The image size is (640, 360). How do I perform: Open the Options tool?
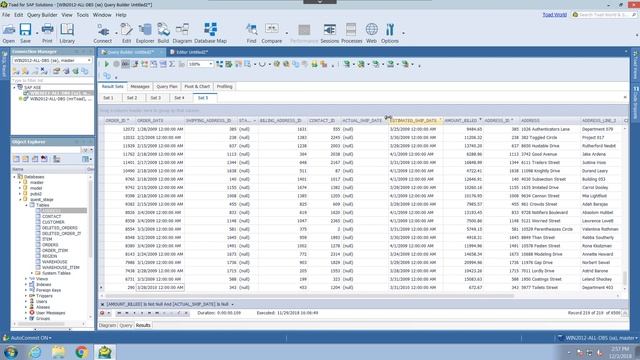point(390,33)
